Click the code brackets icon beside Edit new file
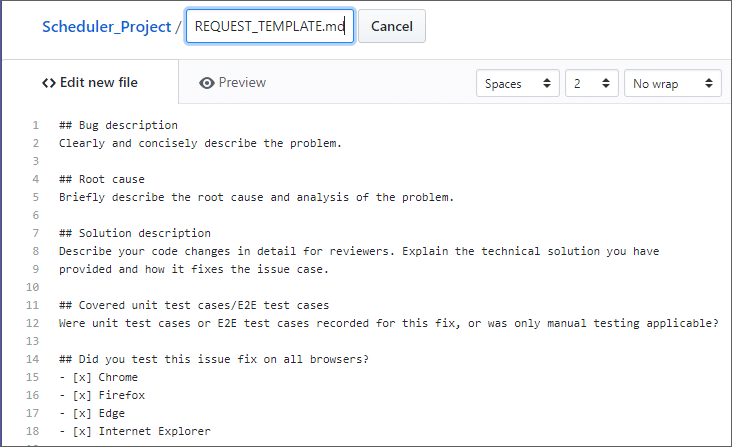732x447 pixels. tap(49, 83)
